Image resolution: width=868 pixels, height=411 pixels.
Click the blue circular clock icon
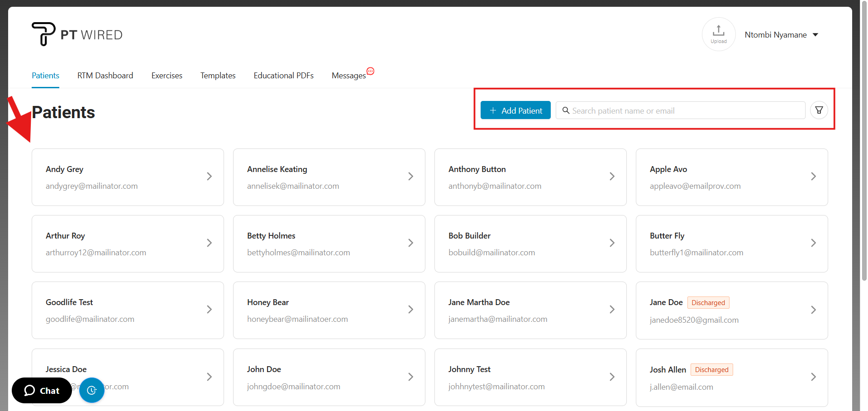click(x=92, y=390)
